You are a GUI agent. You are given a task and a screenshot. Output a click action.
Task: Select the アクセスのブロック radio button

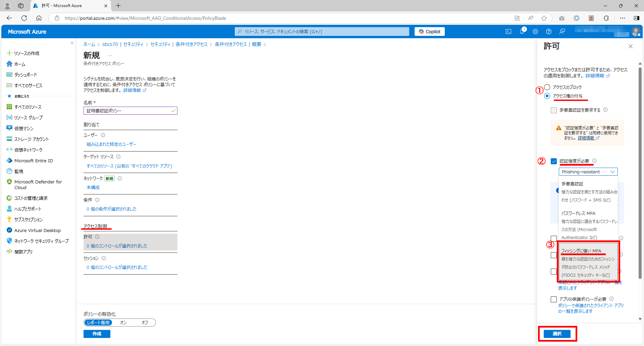(x=547, y=87)
